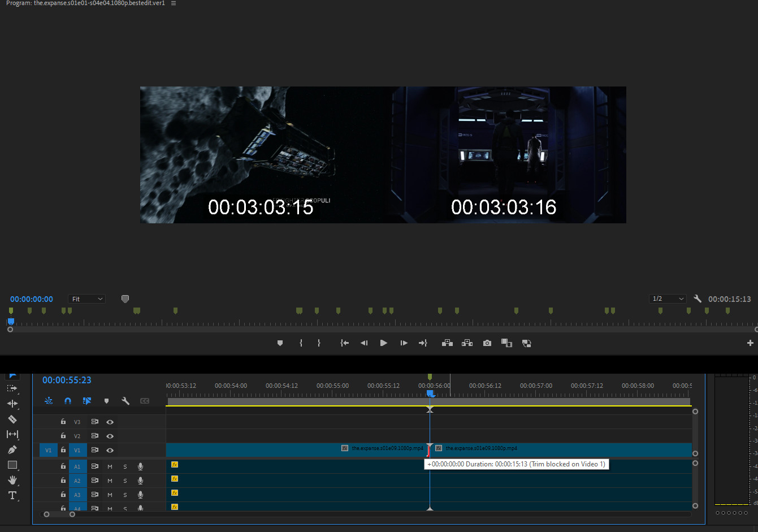Select the Type tool
This screenshot has width=758, height=532.
tap(12, 495)
